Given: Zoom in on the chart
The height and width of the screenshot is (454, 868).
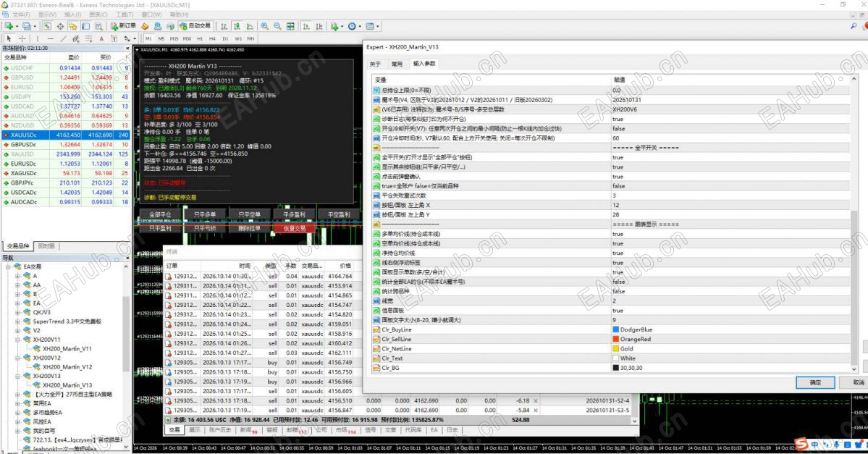Looking at the screenshot, I should click(265, 26).
